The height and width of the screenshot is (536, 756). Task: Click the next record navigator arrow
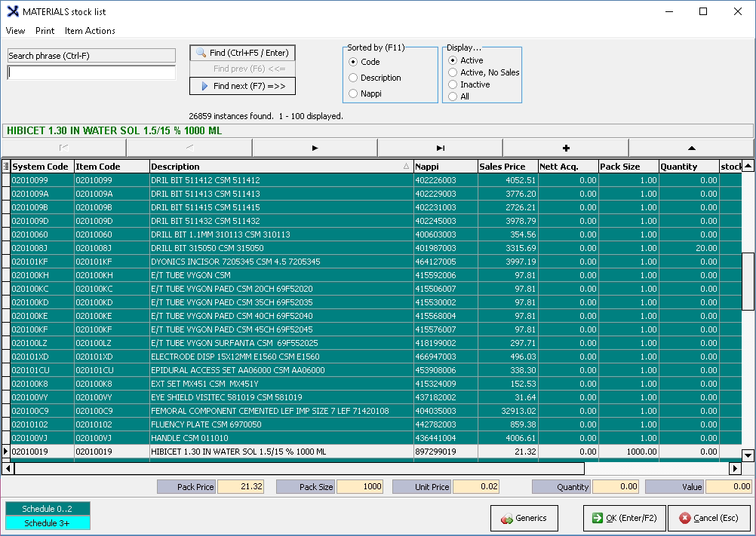tap(315, 148)
